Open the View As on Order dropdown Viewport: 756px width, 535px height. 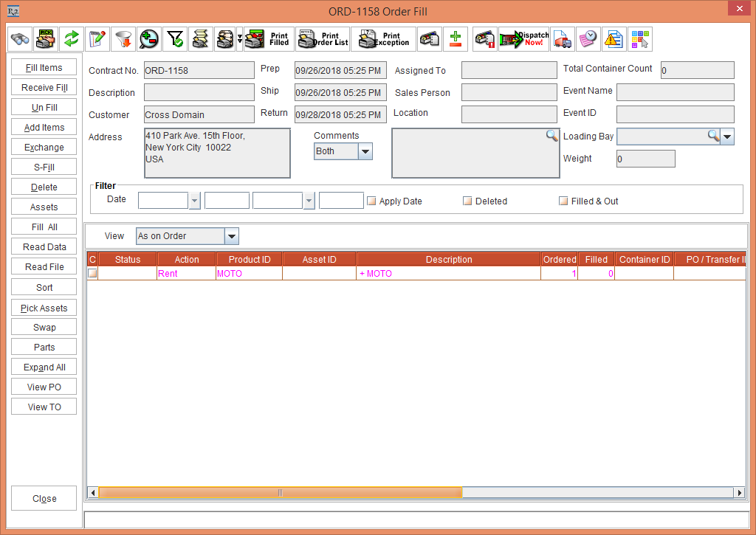coord(231,236)
